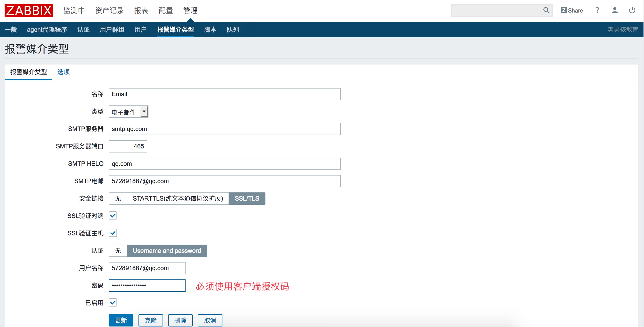The width and height of the screenshot is (644, 327).
Task: Select 无 for 安全链接
Action: 118,199
